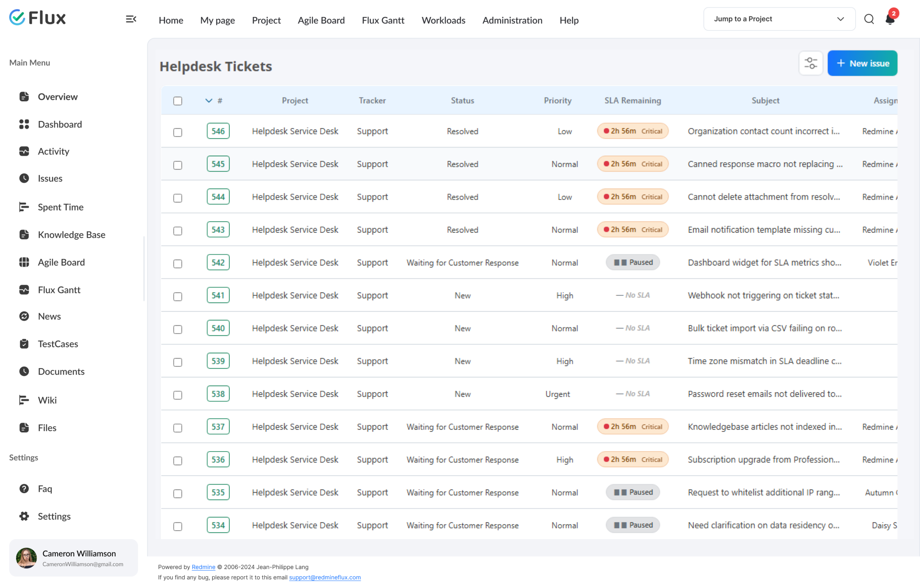Check the box for ticket 534
Screen dimensions: 920x588
point(178,526)
